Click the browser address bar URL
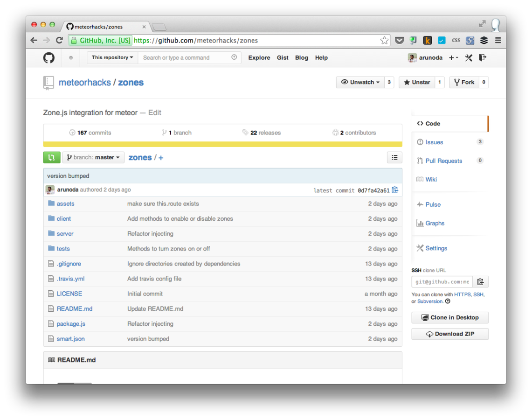Viewport: 532px width, 420px height. point(196,41)
